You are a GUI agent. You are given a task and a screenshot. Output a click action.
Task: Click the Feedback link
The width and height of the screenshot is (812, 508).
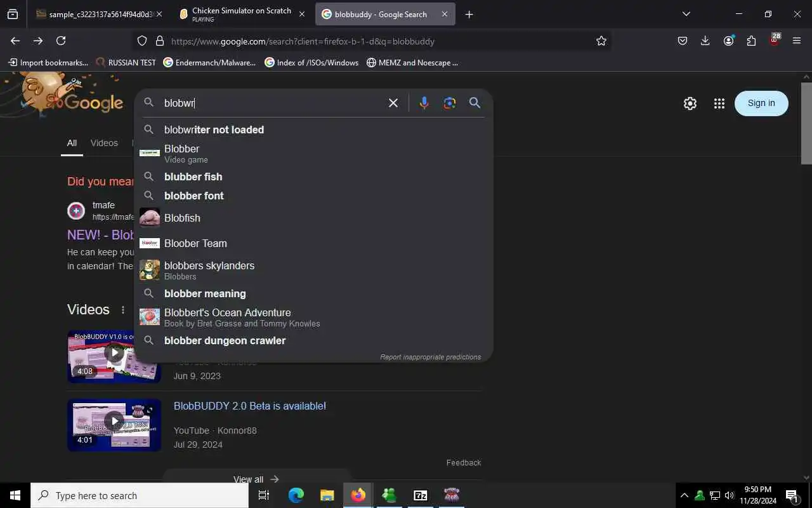coord(464,462)
